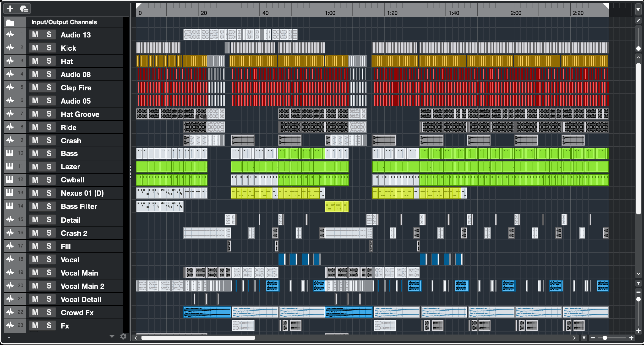644x345 pixels.
Task: Select the Fill track name
Action: 66,246
